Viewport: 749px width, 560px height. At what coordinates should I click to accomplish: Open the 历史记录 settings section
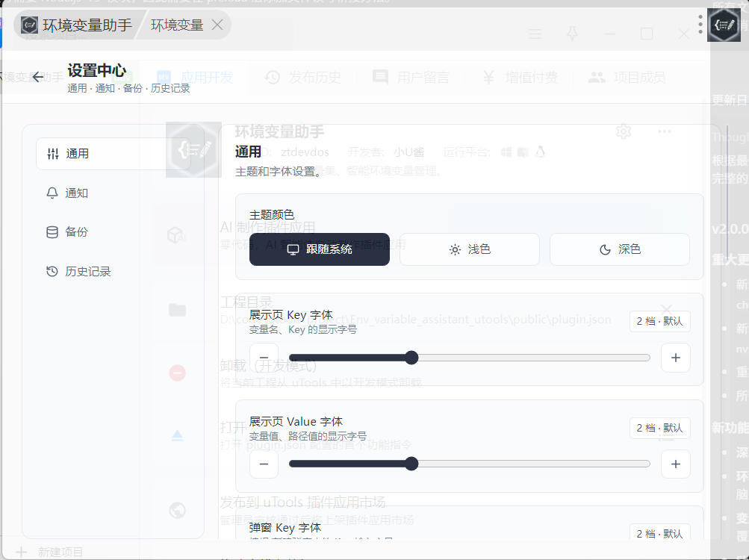pos(114,271)
